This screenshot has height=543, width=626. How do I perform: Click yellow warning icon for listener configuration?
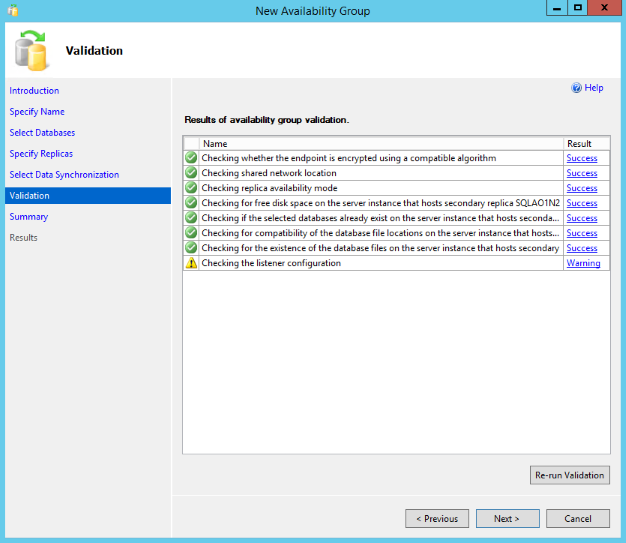coord(191,263)
